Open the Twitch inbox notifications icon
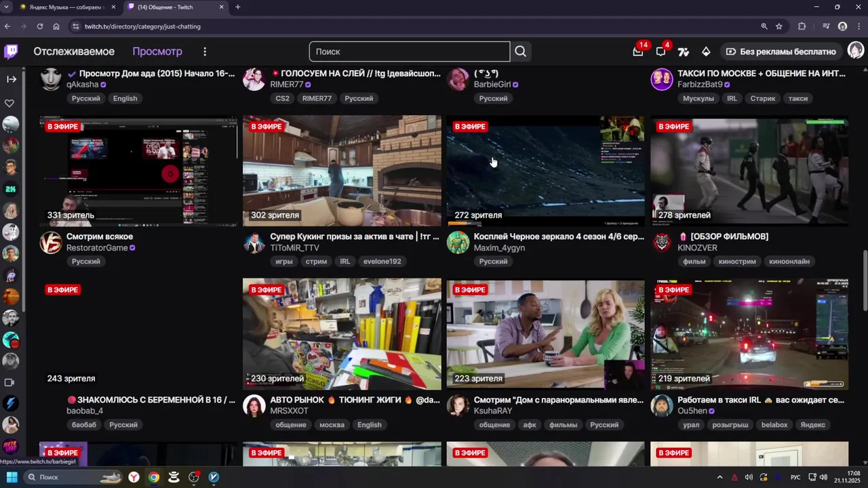Image resolution: width=868 pixels, height=488 pixels. pos(638,52)
